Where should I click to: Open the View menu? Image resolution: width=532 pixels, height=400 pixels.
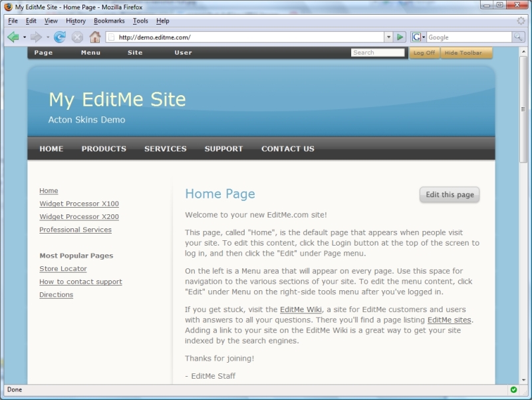(x=51, y=21)
